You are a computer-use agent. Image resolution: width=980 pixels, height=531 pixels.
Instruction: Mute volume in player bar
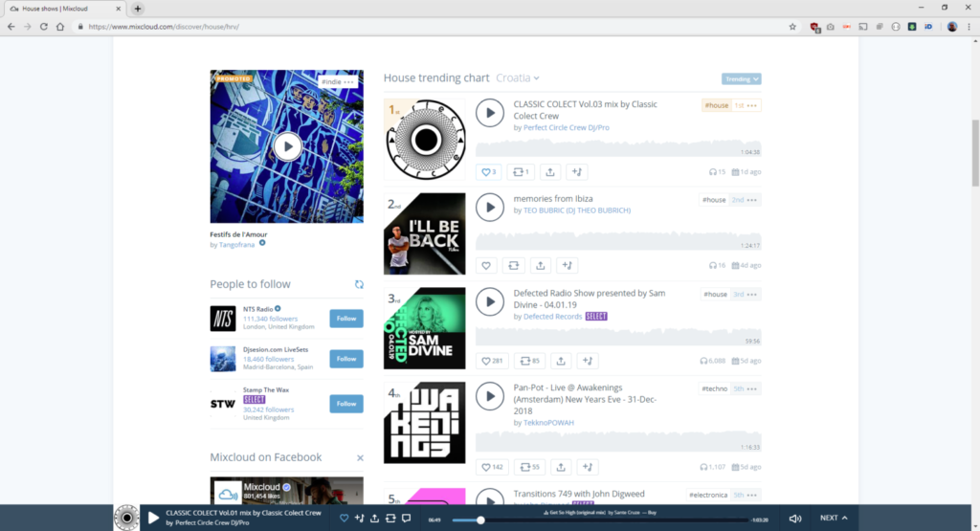click(795, 519)
